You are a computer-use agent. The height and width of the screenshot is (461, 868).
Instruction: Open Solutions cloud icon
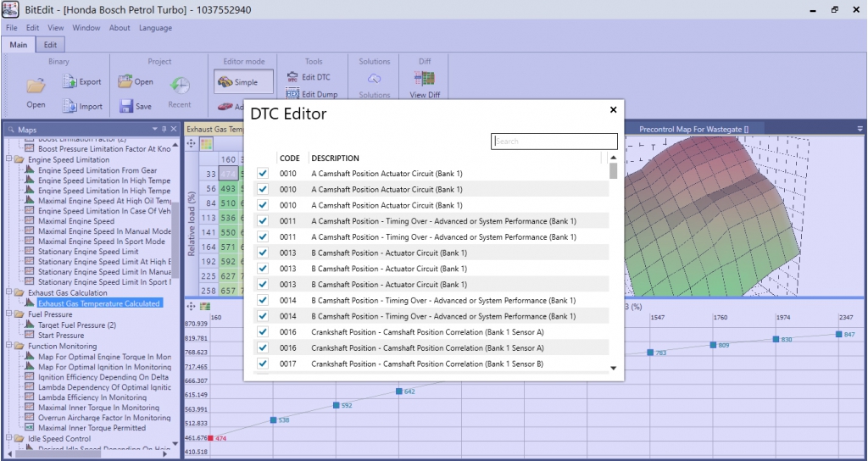click(374, 78)
